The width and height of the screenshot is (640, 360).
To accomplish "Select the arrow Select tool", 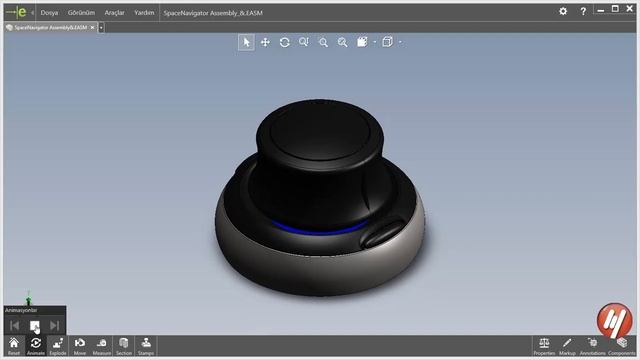I will coord(246,42).
